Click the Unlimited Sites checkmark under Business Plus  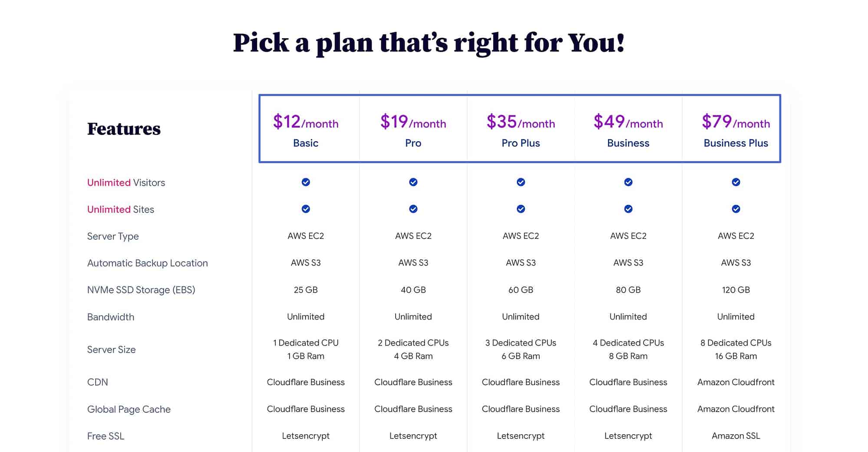tap(736, 209)
